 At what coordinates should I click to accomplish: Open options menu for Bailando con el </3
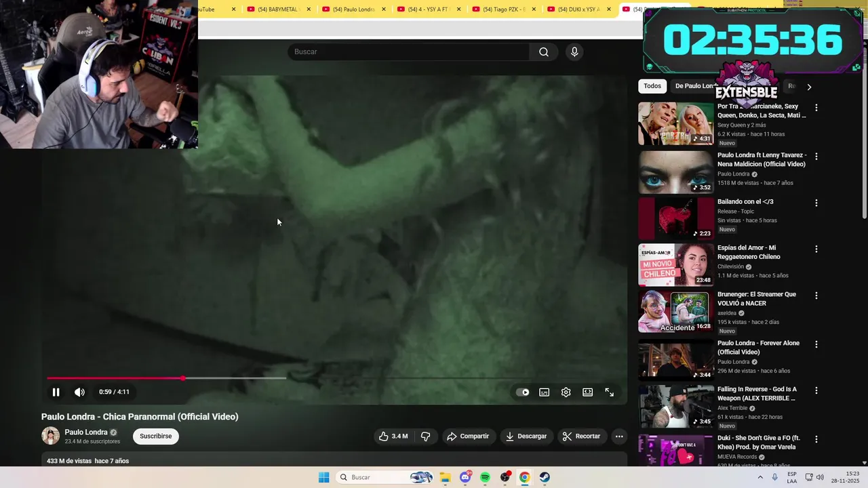pyautogui.click(x=816, y=203)
